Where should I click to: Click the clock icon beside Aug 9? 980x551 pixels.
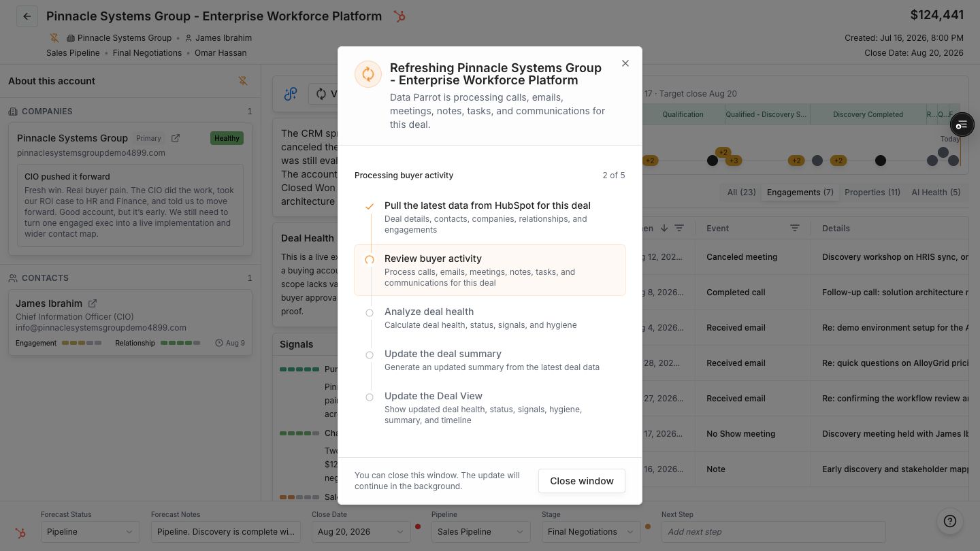click(219, 344)
